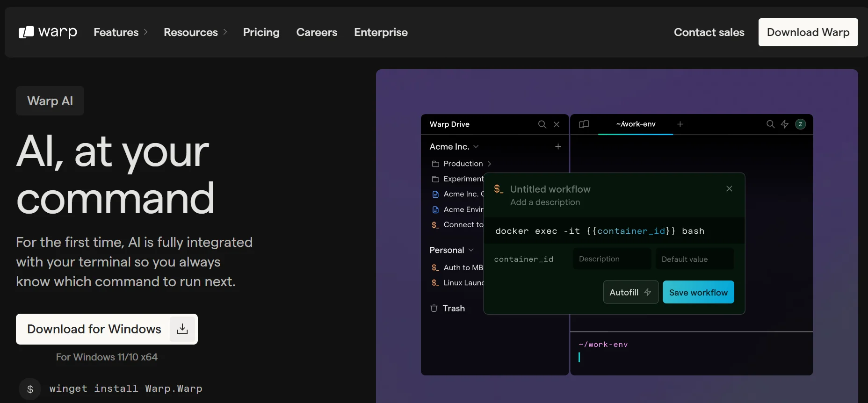Click the Description input field
The height and width of the screenshot is (403, 868).
point(612,259)
